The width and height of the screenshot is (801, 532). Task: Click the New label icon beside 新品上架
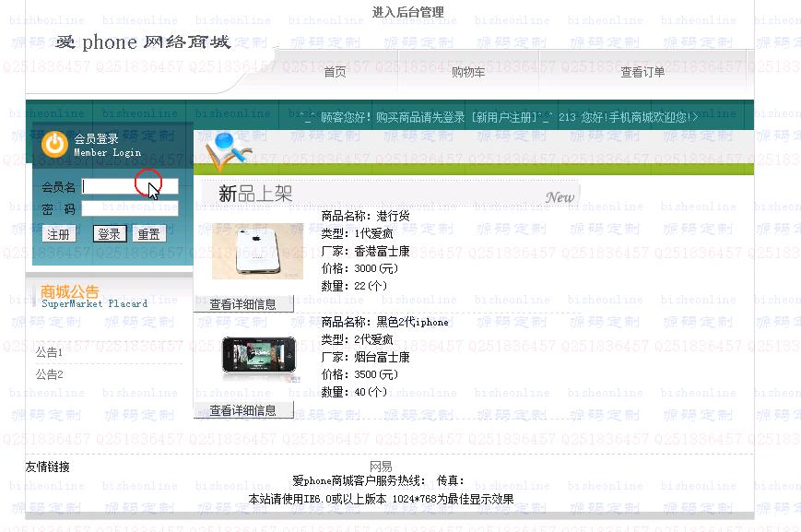pyautogui.click(x=560, y=196)
